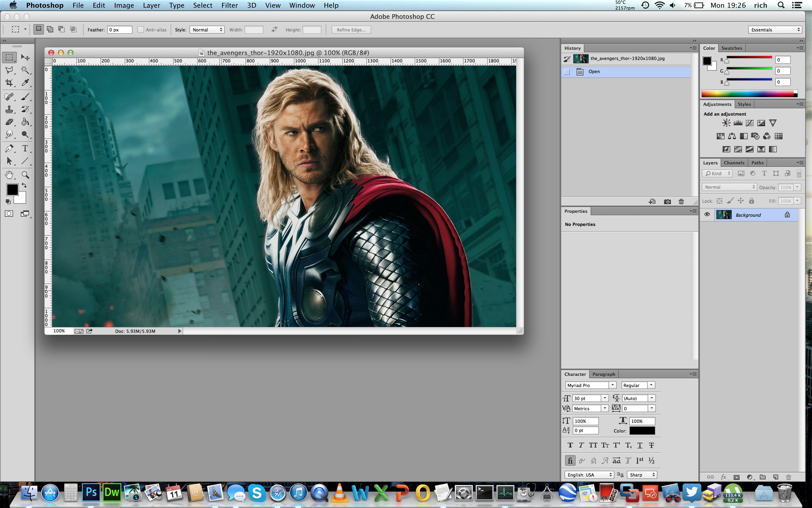Click the Background layer thumbnail
The height and width of the screenshot is (508, 812).
tap(724, 214)
